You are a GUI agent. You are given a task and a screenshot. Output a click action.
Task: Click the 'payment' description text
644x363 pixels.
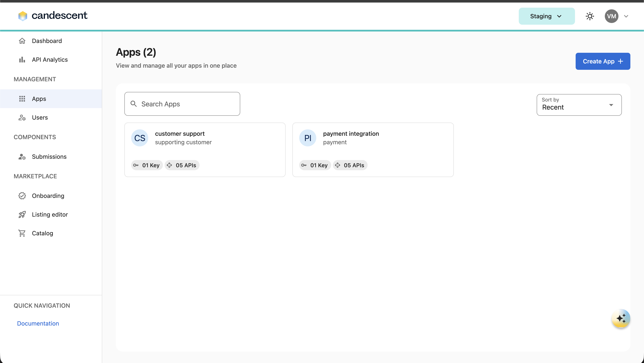[x=335, y=142]
